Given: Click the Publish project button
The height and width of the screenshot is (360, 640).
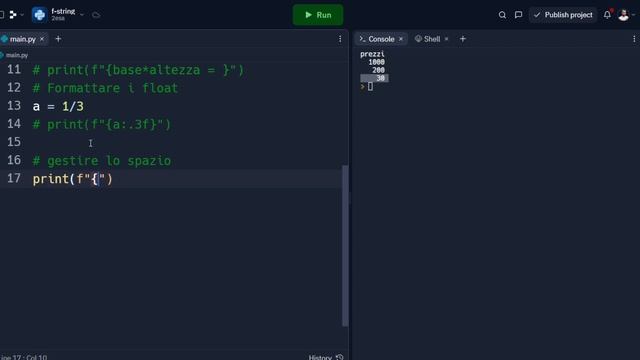Looking at the screenshot, I should pos(563,15).
